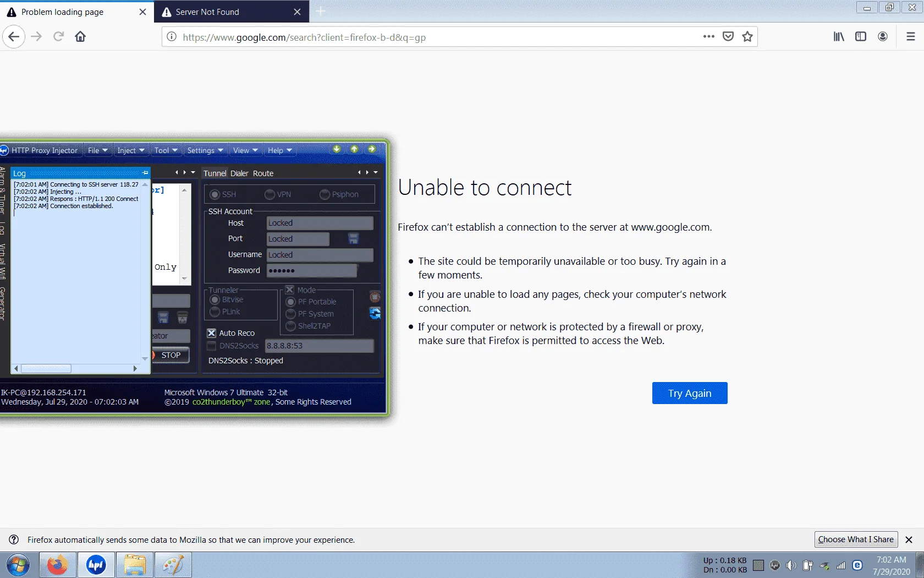Click HTTP Proxy Injector taskbar icon

pos(96,565)
